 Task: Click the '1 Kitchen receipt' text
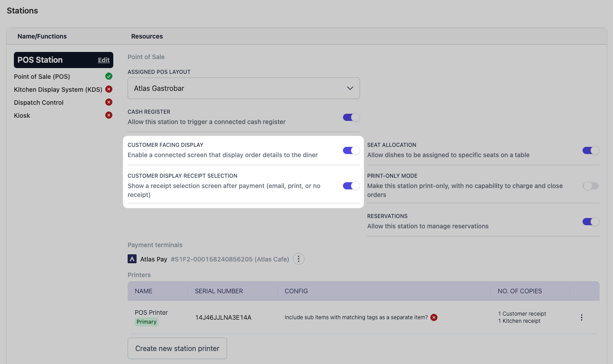(x=519, y=321)
